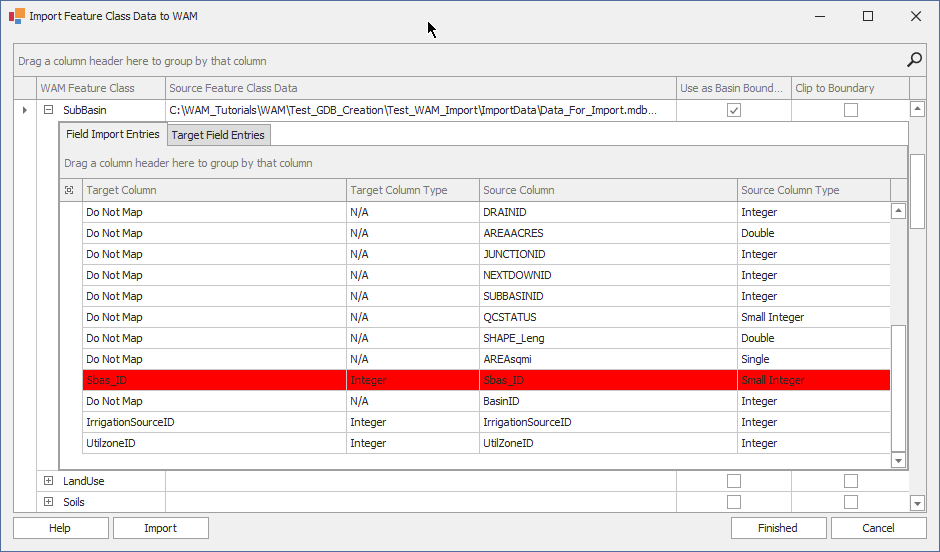Close the Import Feature Class window

(915, 16)
